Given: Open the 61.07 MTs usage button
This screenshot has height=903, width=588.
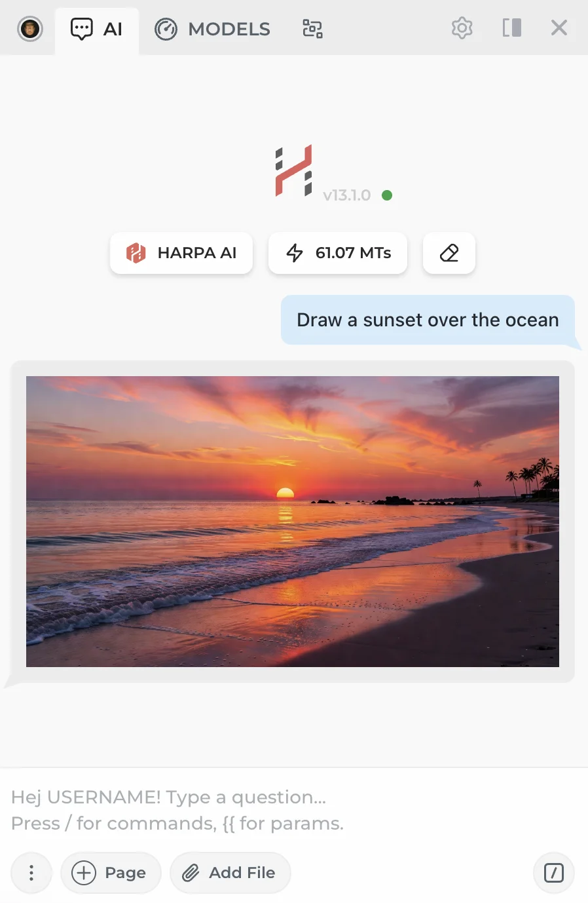Looking at the screenshot, I should [x=338, y=253].
